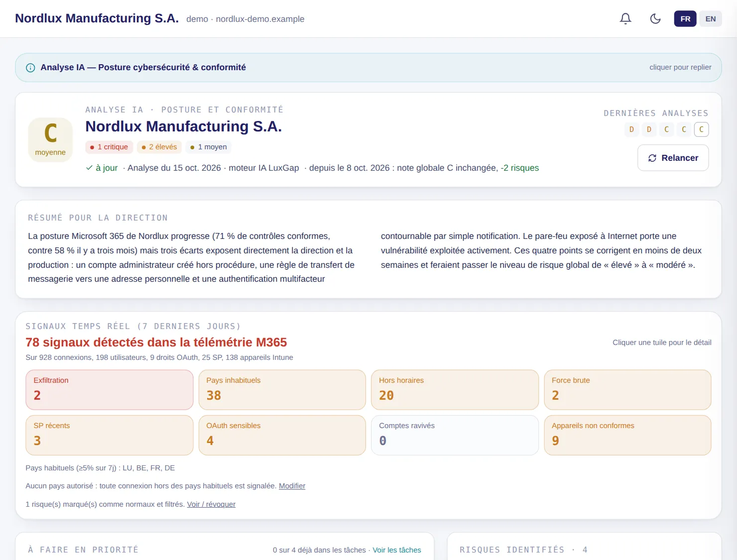Image resolution: width=737 pixels, height=560 pixels.
Task: Click the refresh icon in Relancer
Action: click(x=652, y=158)
